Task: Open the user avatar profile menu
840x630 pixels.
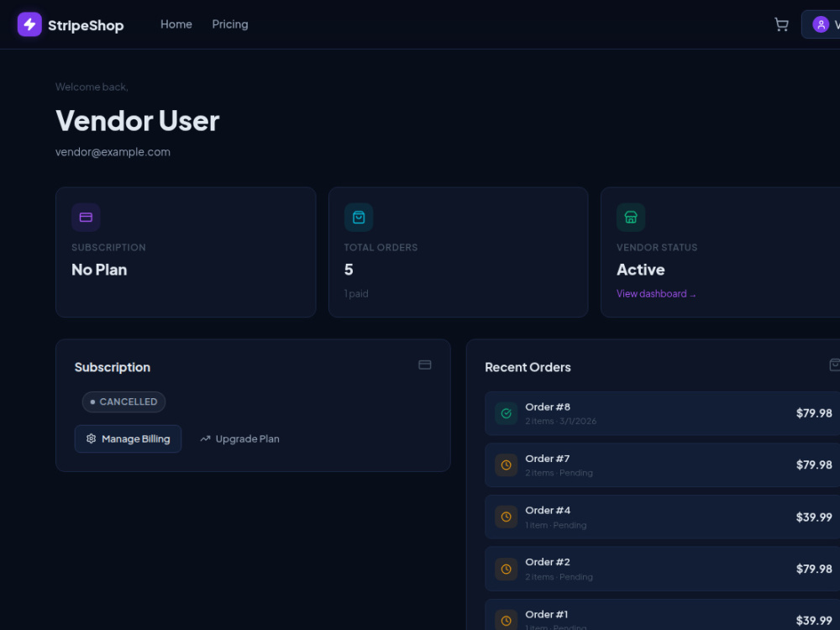Action: [x=821, y=24]
